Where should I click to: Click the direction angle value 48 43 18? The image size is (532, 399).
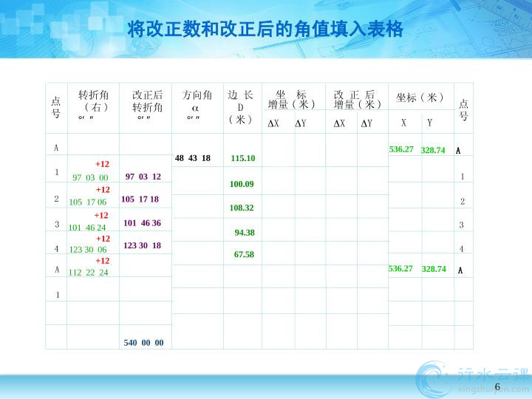pyautogui.click(x=193, y=158)
